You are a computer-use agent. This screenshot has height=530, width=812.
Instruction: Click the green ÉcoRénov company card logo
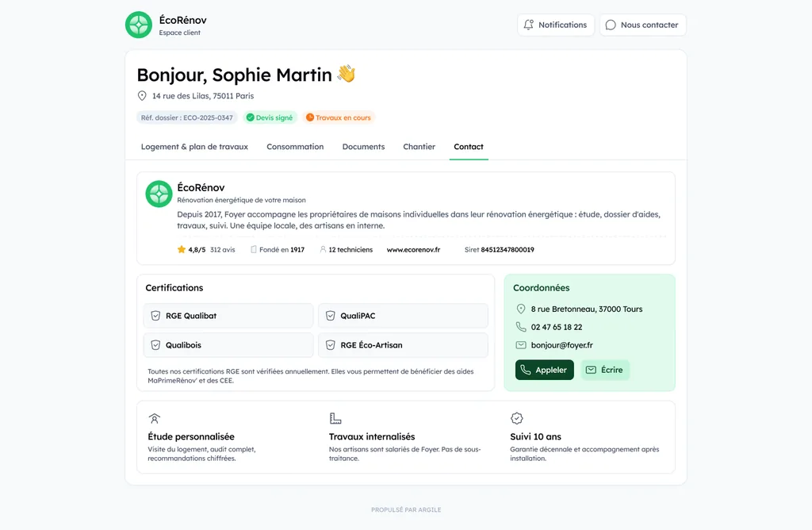pyautogui.click(x=159, y=194)
